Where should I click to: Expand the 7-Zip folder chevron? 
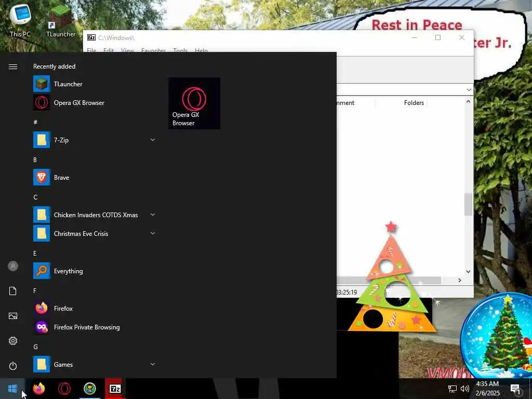pos(153,140)
